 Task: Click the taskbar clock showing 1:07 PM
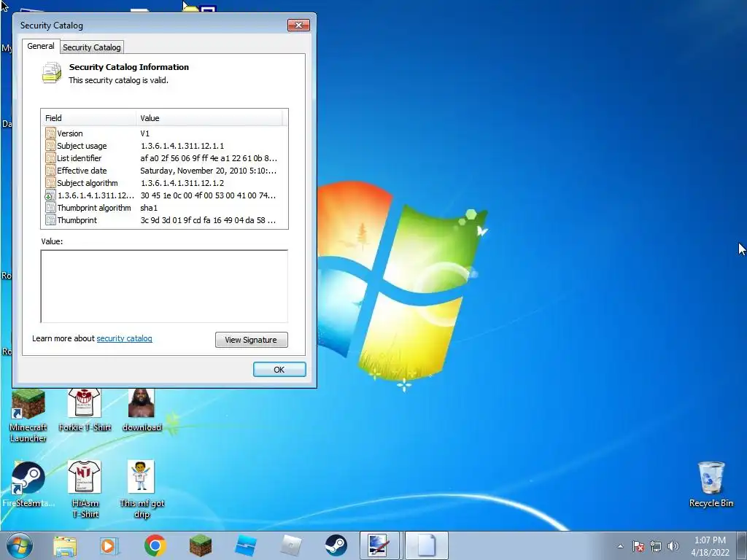point(710,545)
